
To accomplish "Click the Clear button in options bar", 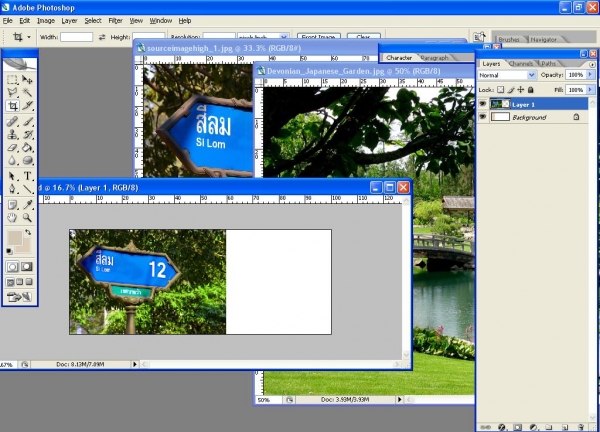I will 364,37.
